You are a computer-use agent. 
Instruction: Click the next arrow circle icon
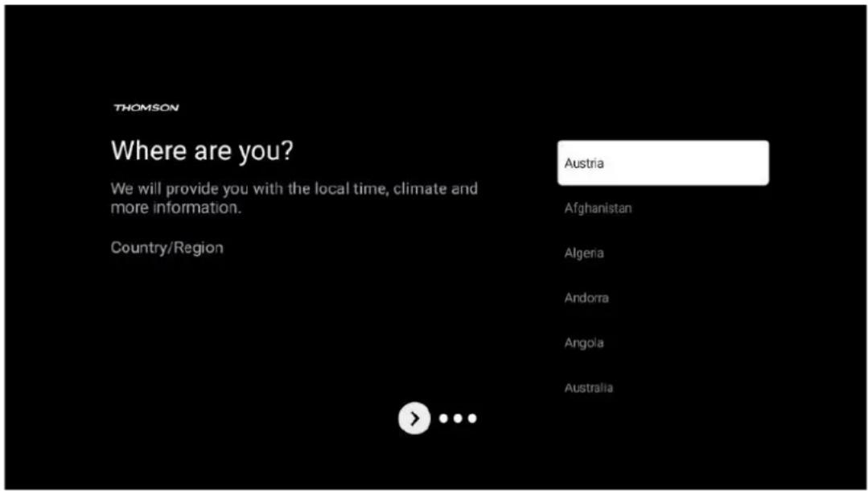pyautogui.click(x=414, y=419)
